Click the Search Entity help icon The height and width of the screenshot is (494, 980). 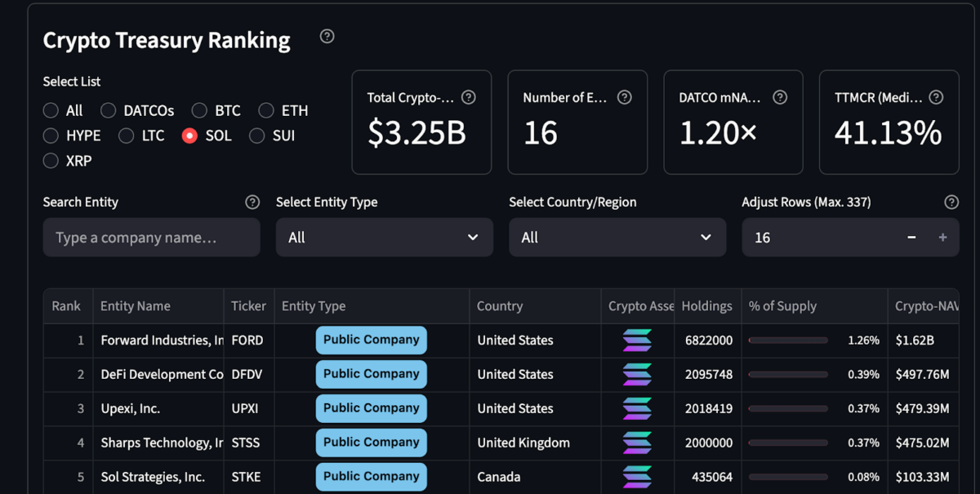[x=252, y=202]
